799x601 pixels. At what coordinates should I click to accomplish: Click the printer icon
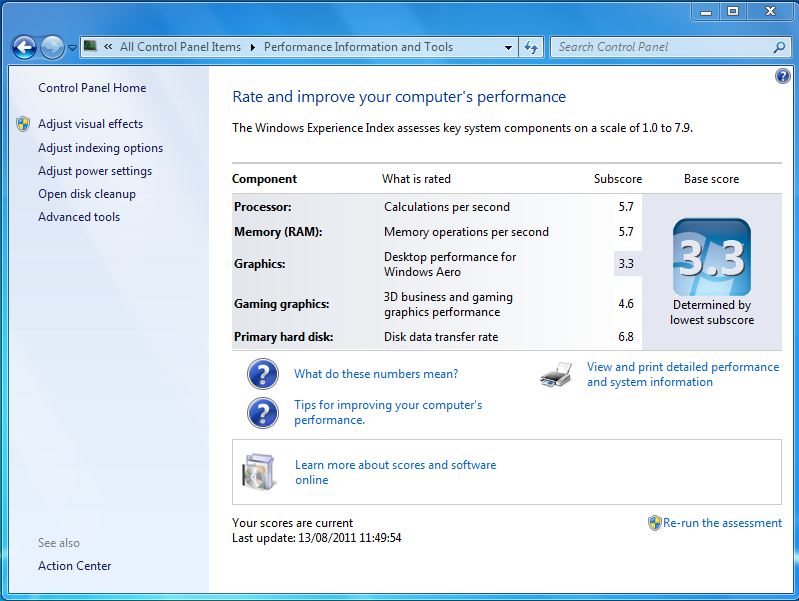556,375
